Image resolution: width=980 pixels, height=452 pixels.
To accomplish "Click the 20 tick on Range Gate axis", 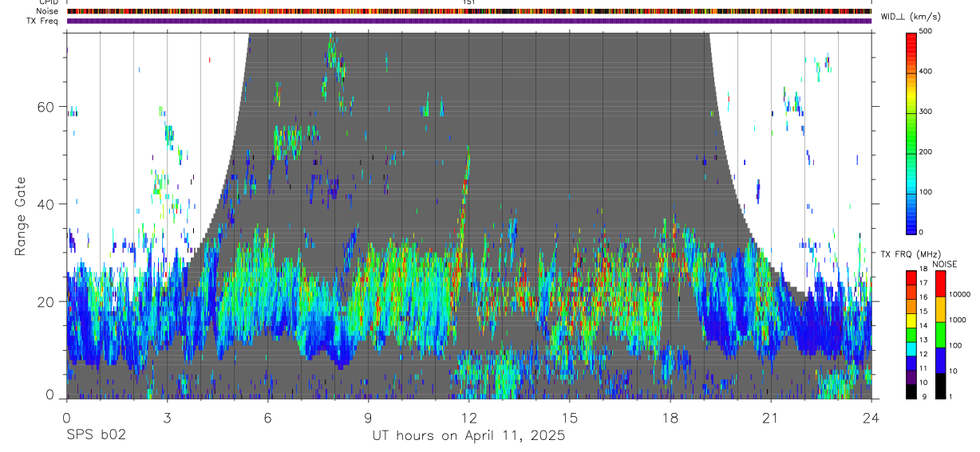I will tap(44, 301).
